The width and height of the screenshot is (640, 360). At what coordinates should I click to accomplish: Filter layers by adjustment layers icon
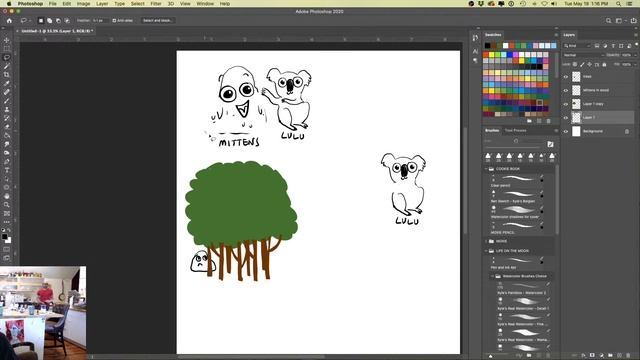605,46
